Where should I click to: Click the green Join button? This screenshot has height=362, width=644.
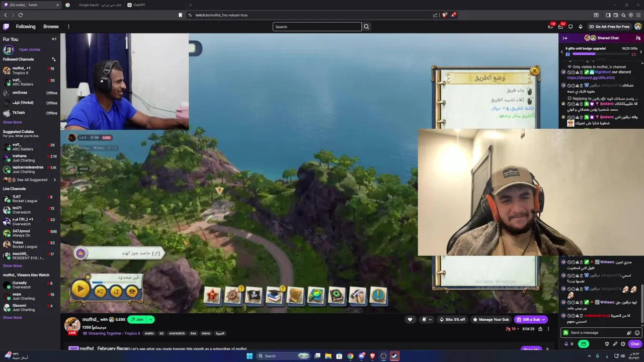(137, 320)
